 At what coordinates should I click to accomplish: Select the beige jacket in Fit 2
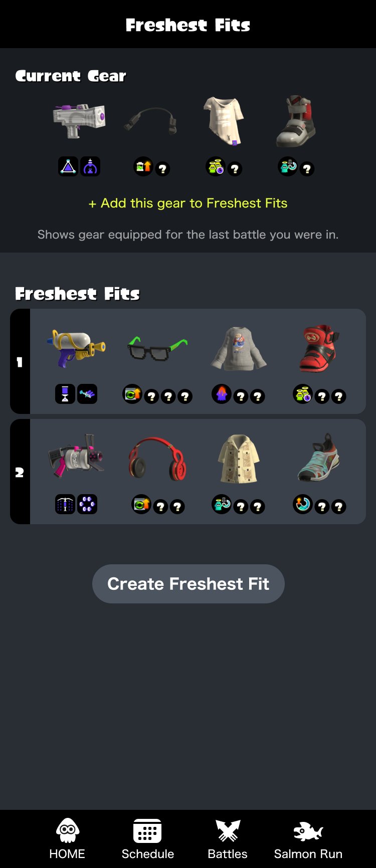tap(239, 460)
